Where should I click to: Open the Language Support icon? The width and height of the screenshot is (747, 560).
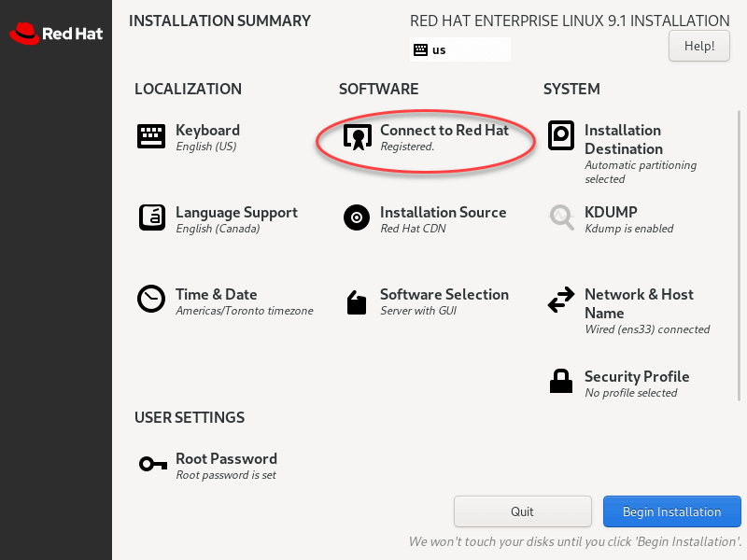coord(150,218)
